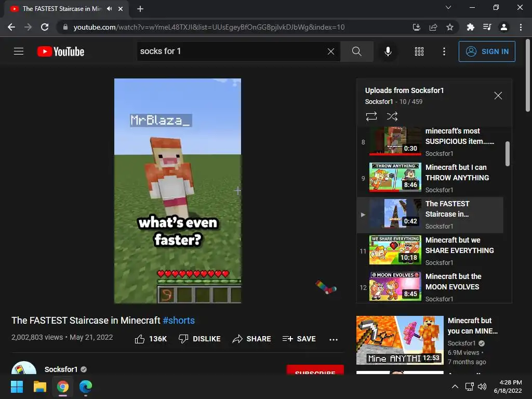Click the install app icon in address bar
The image size is (532, 399).
(x=416, y=27)
